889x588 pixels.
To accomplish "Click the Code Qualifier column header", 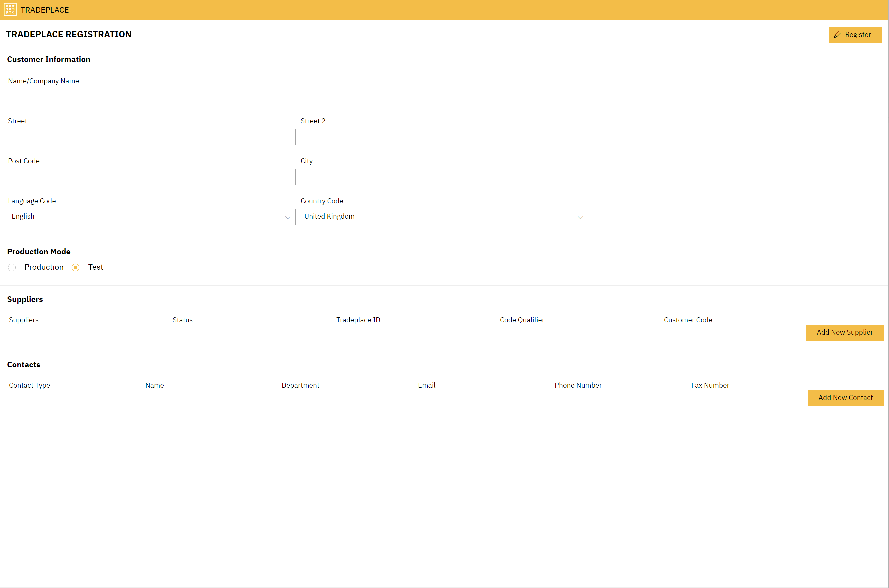I will coord(522,320).
